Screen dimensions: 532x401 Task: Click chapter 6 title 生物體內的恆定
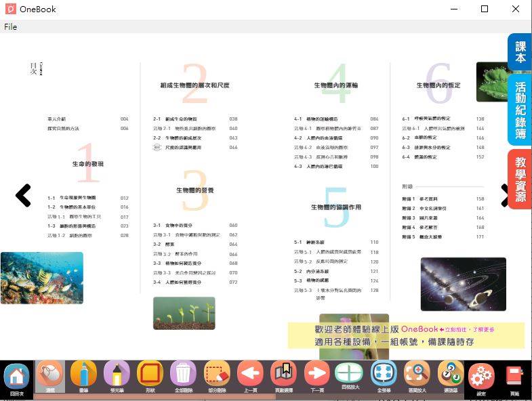[438, 85]
